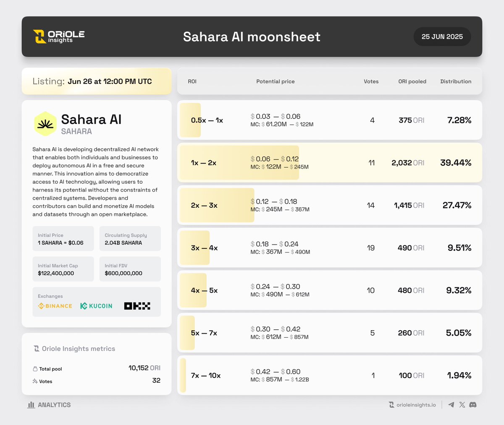Viewport: 504px width, 425px height.
Task: Click the 375 ORI pooled value
Action: coord(412,120)
